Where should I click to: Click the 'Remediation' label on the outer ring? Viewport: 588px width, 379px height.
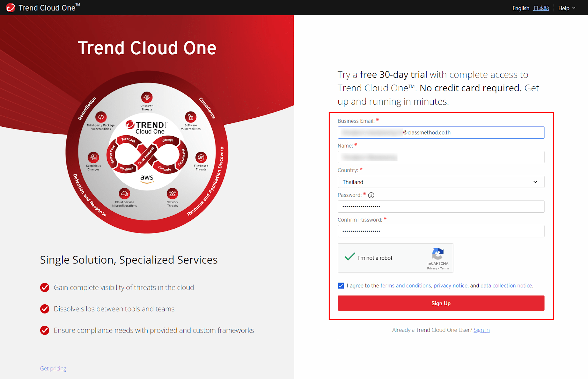tap(87, 108)
